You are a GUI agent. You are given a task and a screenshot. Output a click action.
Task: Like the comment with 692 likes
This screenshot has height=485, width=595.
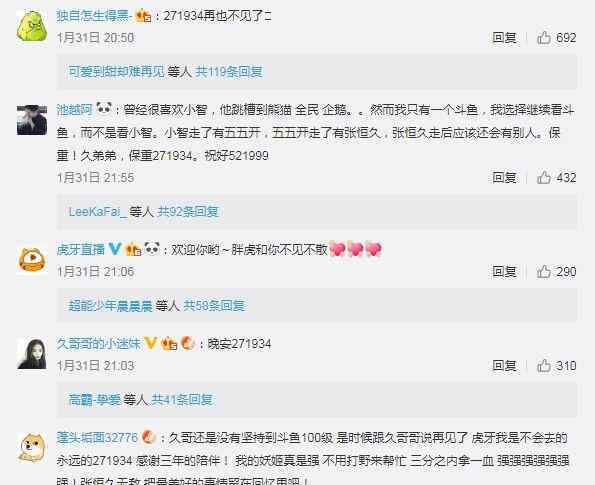(544, 38)
